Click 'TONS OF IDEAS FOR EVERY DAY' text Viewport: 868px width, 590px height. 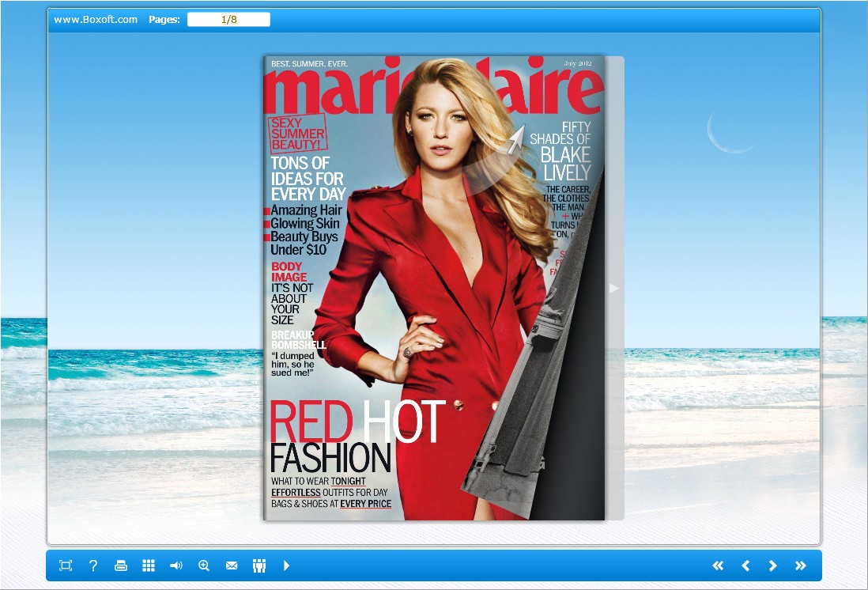tap(308, 179)
